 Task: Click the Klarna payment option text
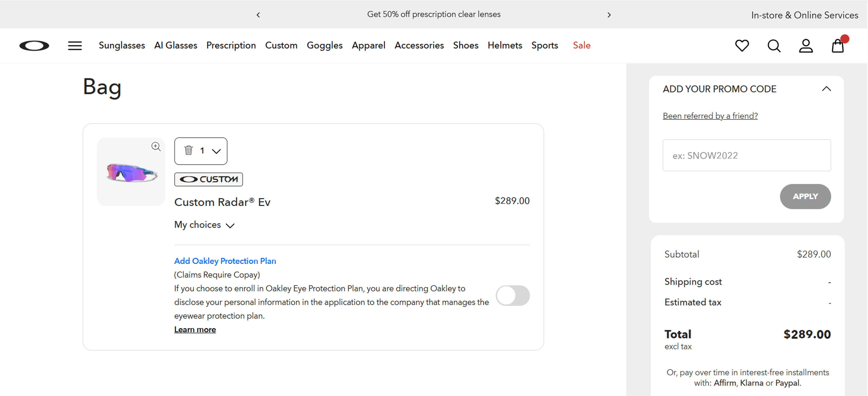coord(752,383)
